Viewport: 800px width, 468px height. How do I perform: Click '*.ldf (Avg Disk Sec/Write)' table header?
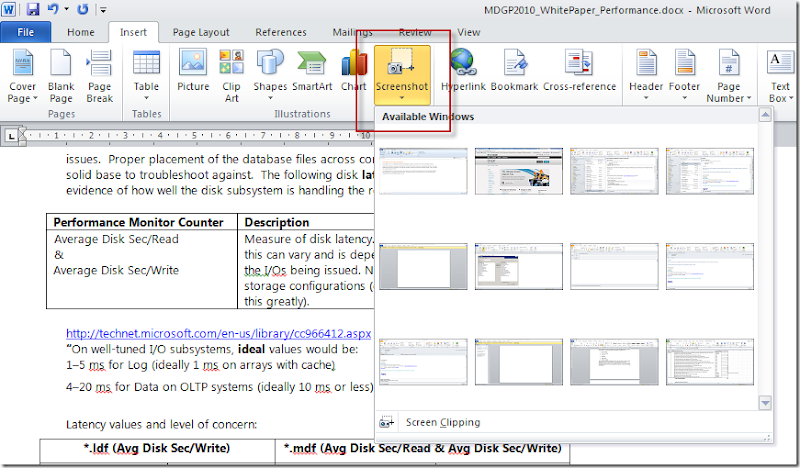(157, 448)
